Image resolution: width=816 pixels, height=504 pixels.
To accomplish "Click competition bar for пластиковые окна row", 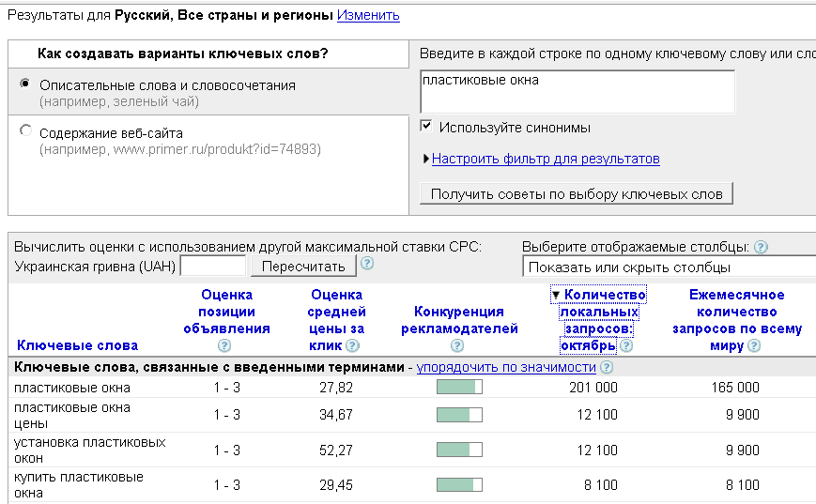I will tap(459, 388).
